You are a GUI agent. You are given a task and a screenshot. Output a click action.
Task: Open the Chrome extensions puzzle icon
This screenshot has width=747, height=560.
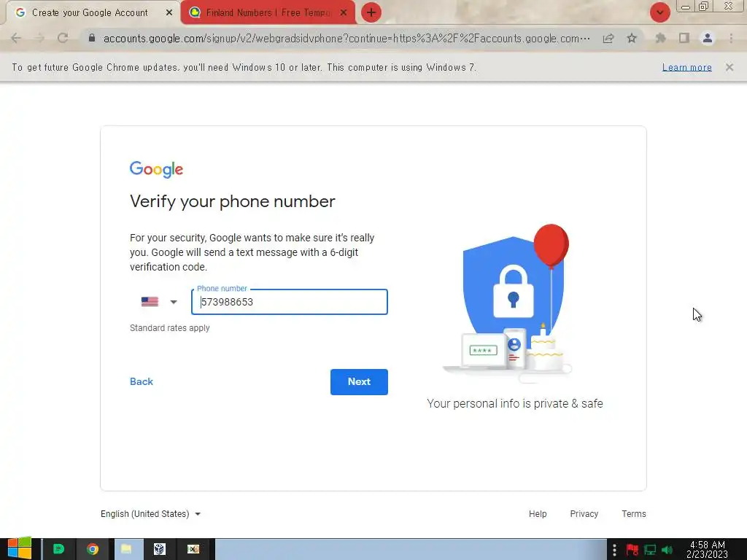660,38
